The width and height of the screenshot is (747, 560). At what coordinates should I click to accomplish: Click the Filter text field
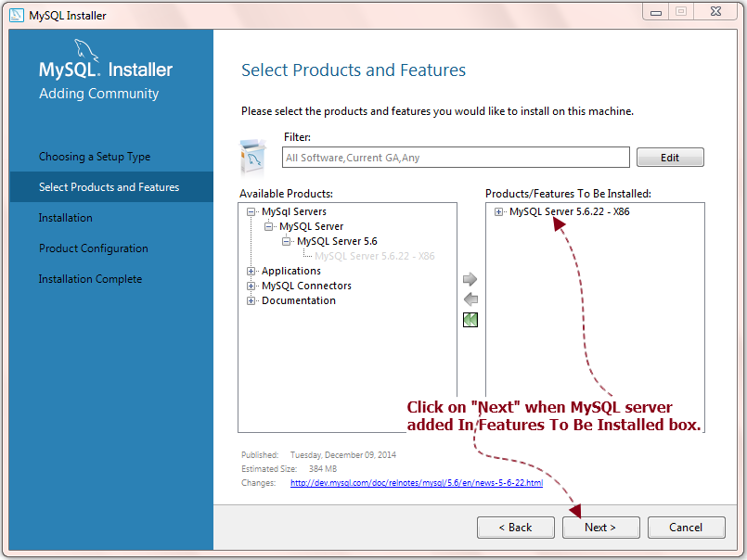pyautogui.click(x=456, y=157)
